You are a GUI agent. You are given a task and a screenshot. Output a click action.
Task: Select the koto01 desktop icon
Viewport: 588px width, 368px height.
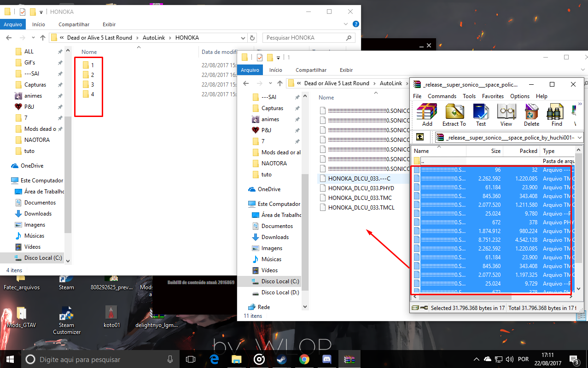point(112,317)
